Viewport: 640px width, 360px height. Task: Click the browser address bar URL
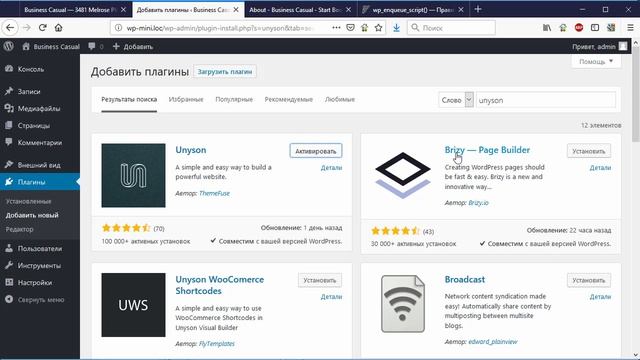coord(220,28)
